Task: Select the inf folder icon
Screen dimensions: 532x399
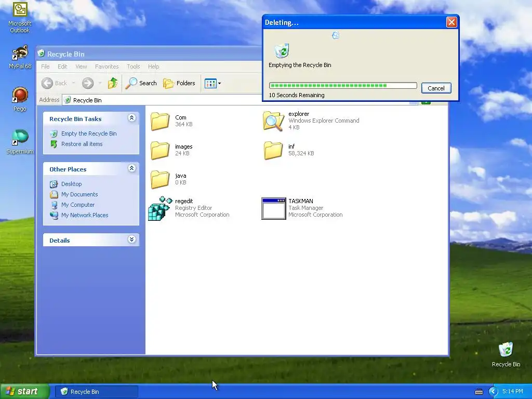Action: coord(273,150)
